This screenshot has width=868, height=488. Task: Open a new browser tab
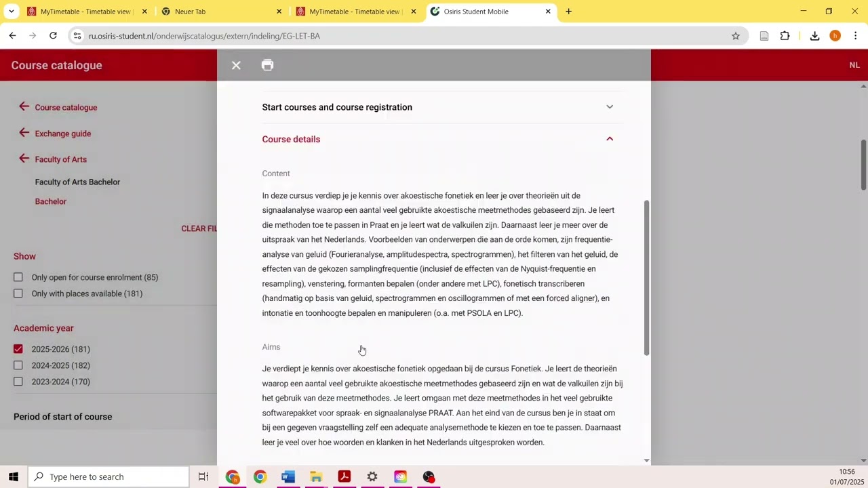pos(568,12)
